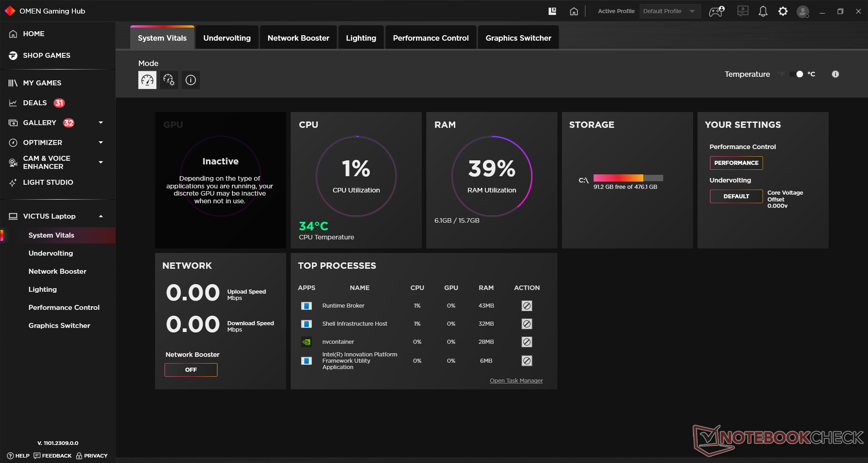
Task: Toggle temperature unit switch
Action: tap(796, 74)
